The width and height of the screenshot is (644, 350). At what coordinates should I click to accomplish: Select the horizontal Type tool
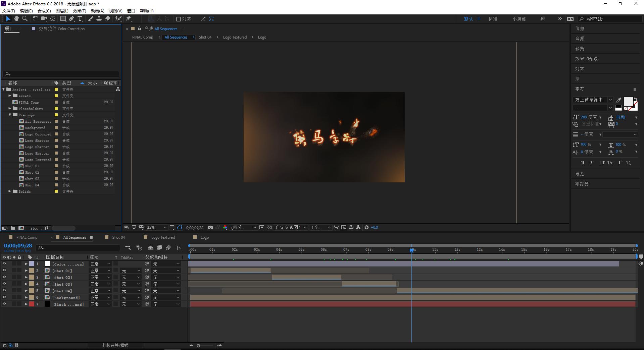[x=80, y=19]
